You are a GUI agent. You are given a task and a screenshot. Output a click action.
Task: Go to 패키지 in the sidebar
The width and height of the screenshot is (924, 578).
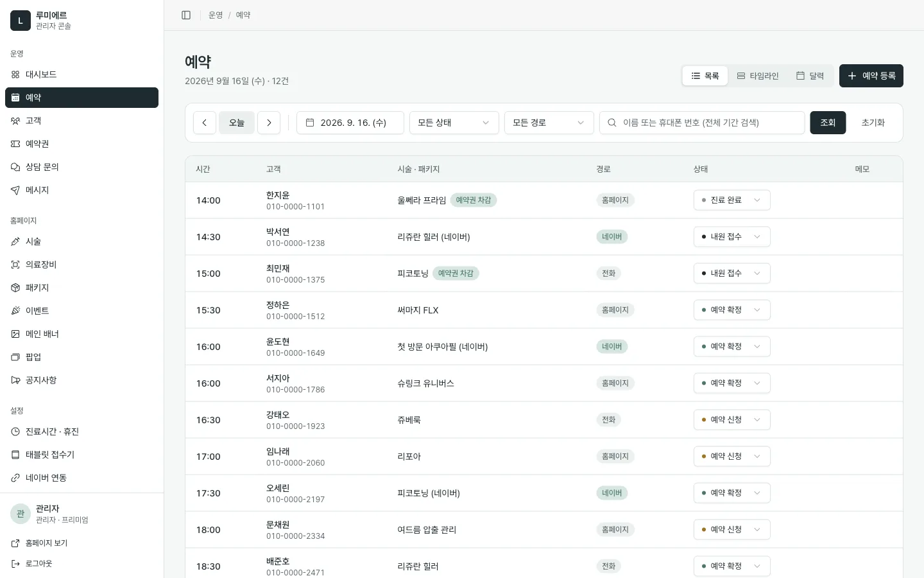[81, 288]
